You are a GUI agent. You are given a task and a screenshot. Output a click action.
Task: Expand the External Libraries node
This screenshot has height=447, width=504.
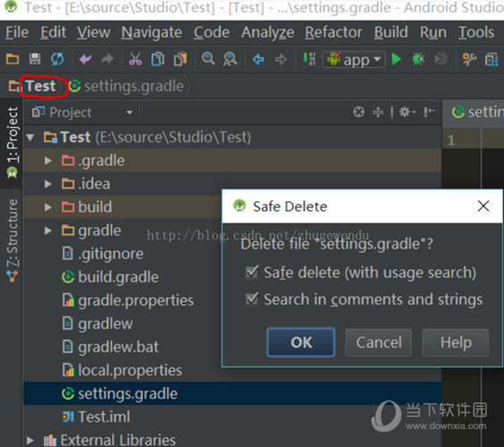[30, 440]
